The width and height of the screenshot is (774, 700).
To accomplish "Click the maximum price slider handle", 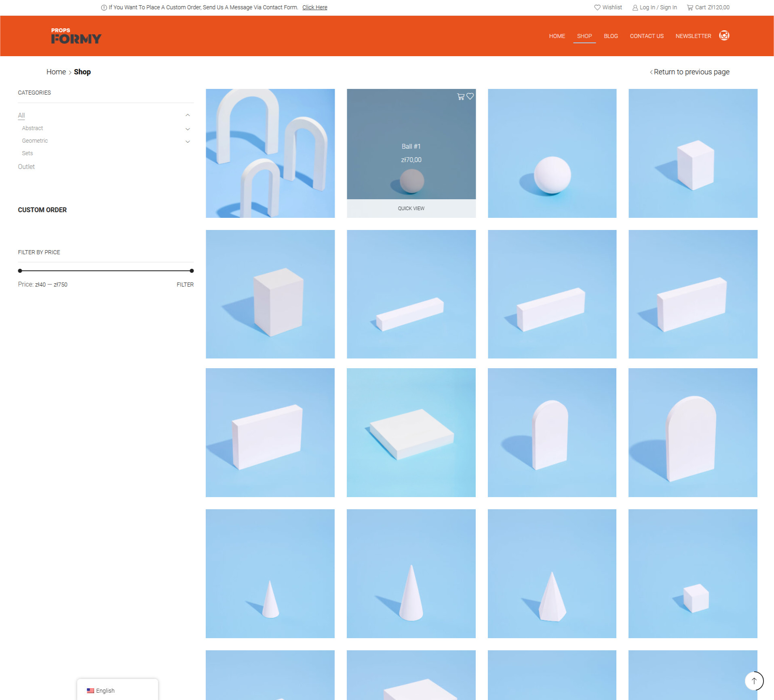I will (x=192, y=271).
